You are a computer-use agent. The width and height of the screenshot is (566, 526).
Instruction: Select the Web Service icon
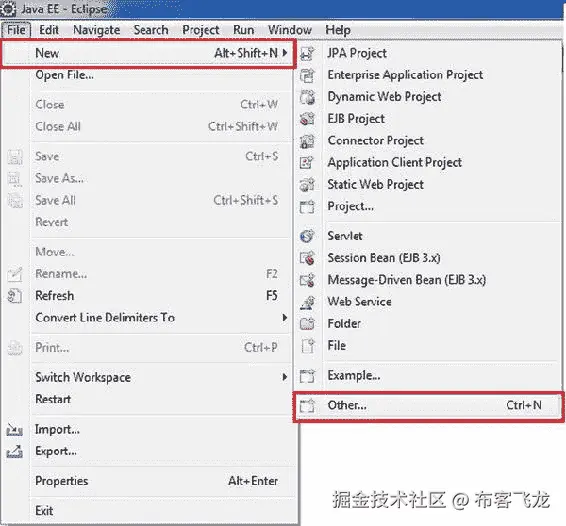307,302
